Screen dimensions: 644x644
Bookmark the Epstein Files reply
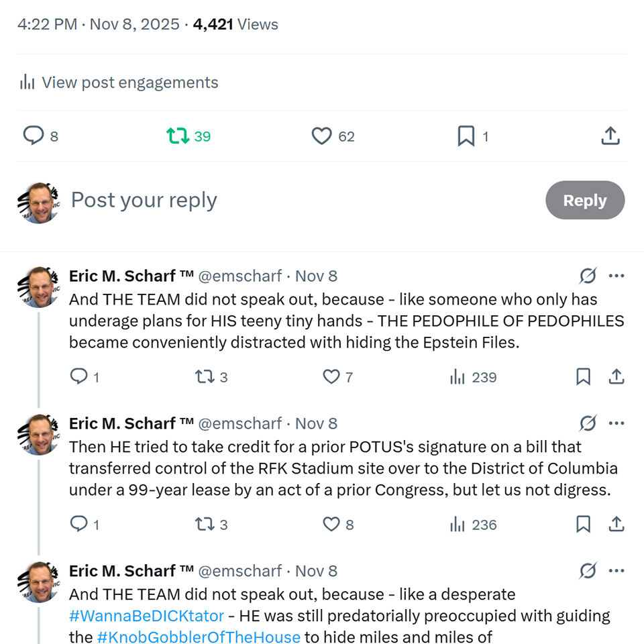tap(584, 377)
